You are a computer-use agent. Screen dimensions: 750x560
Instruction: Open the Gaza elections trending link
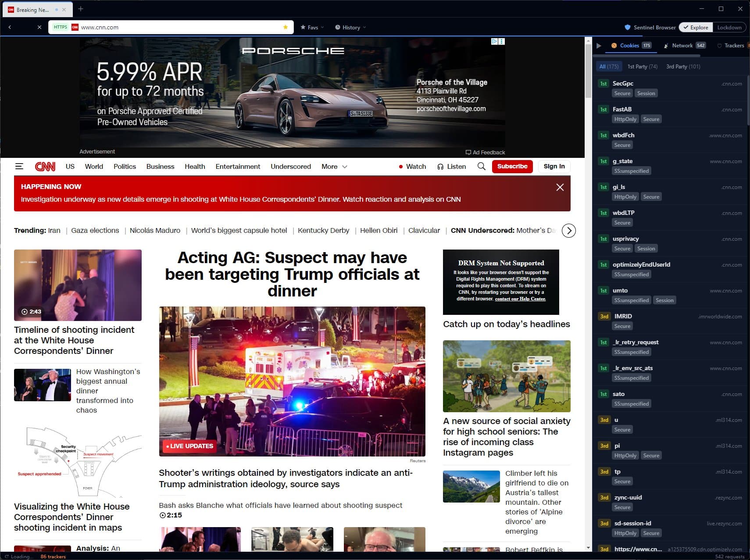pos(95,231)
